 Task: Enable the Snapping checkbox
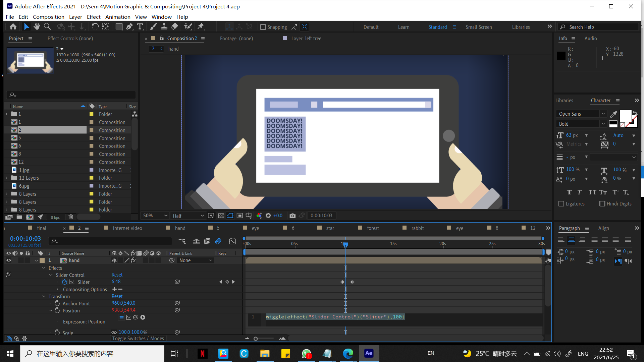tap(263, 27)
